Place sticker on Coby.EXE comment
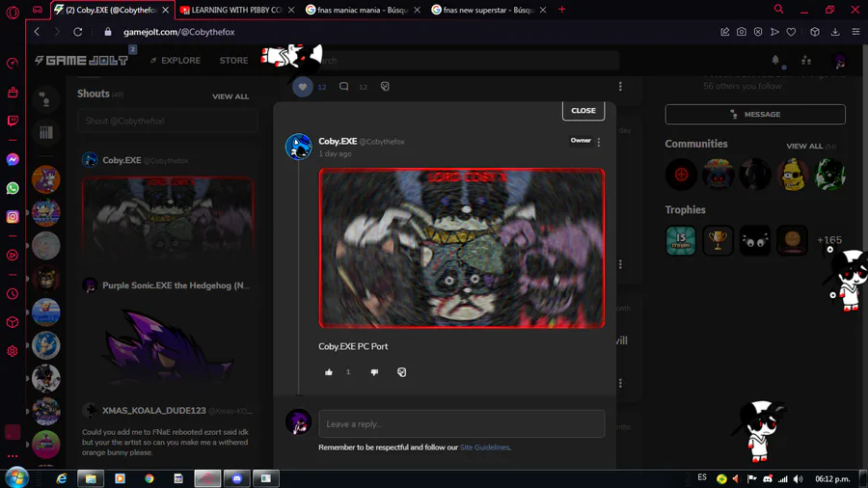The width and height of the screenshot is (868, 488). [x=402, y=372]
